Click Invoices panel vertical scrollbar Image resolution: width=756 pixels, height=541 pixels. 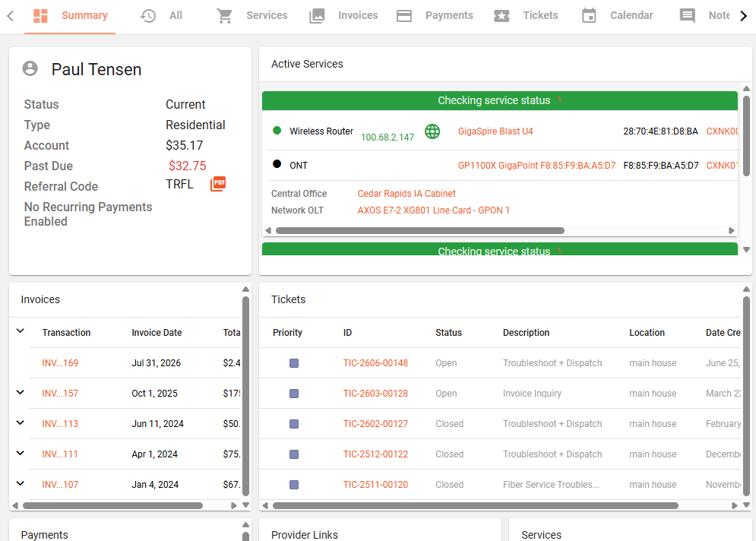[245, 397]
